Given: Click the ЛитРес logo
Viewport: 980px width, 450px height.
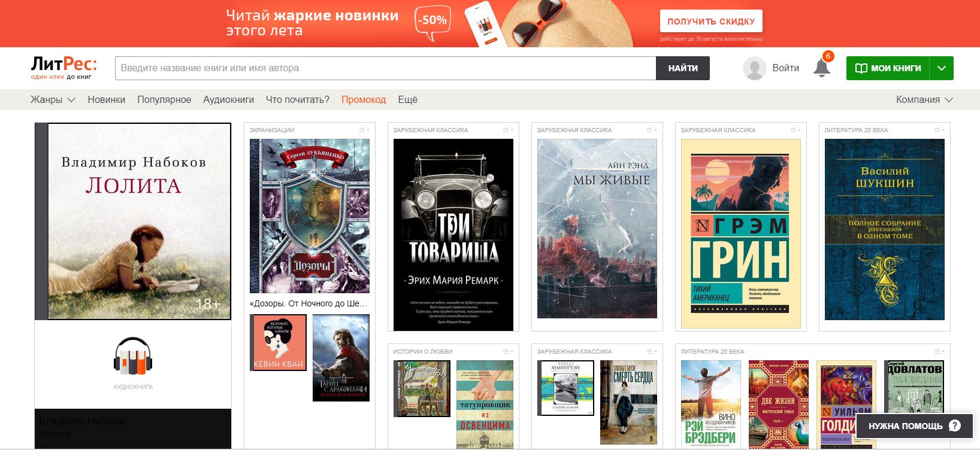Looking at the screenshot, I should (63, 68).
